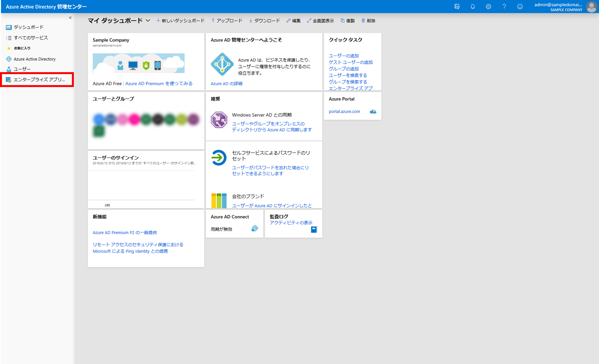Click the self-service password reset arrow icon

(219, 158)
